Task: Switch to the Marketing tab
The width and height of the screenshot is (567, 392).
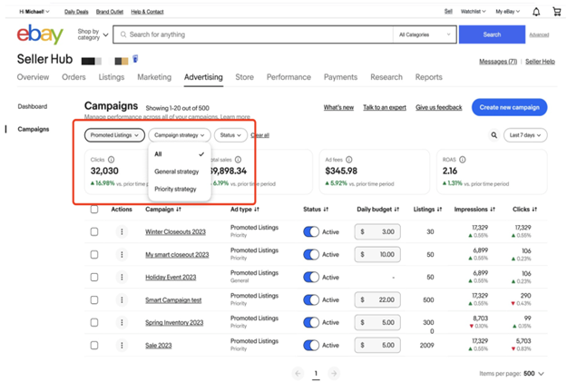Action: coord(154,77)
